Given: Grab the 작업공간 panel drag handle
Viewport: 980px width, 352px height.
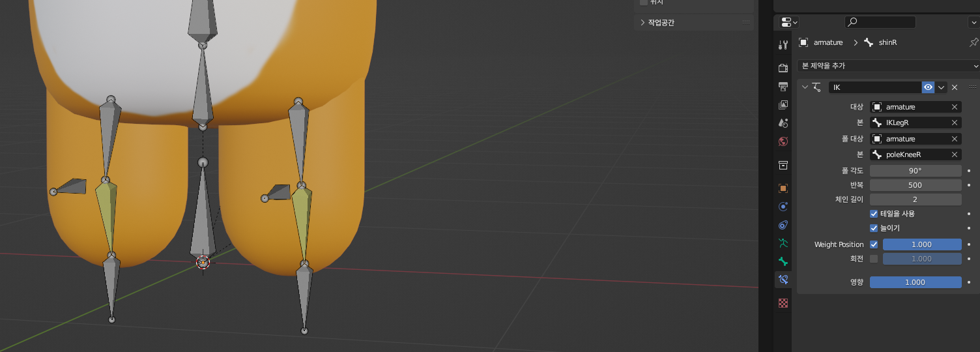Looking at the screenshot, I should tap(746, 23).
